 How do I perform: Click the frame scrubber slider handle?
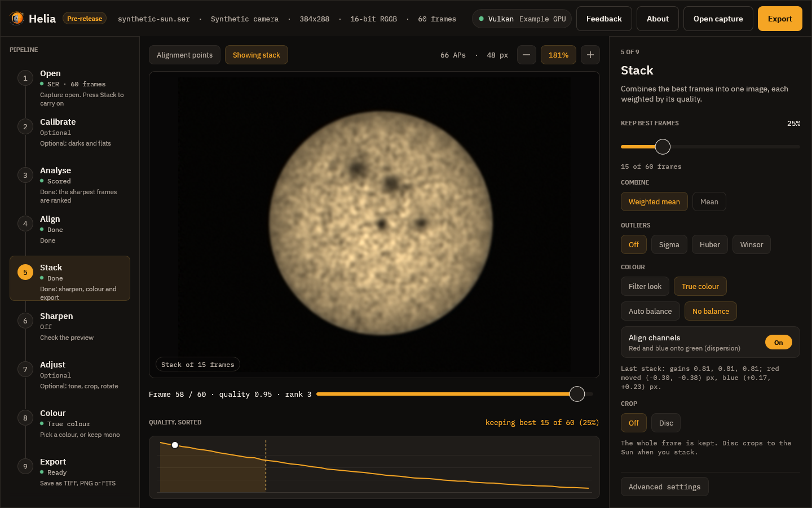577,394
